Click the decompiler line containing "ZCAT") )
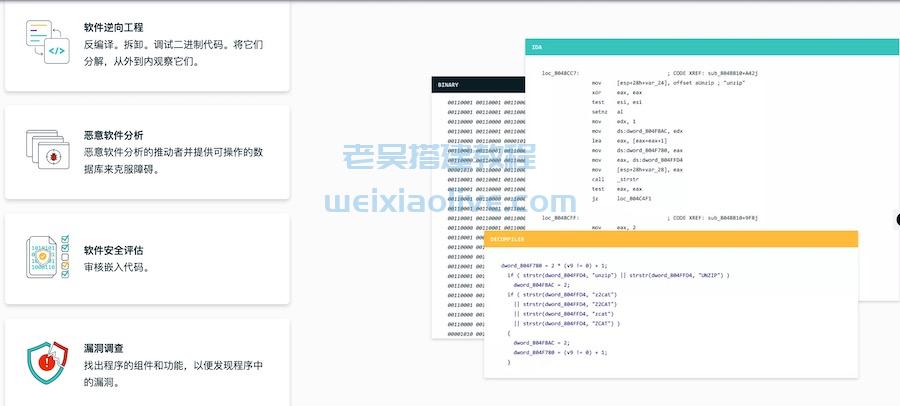 (x=567, y=324)
